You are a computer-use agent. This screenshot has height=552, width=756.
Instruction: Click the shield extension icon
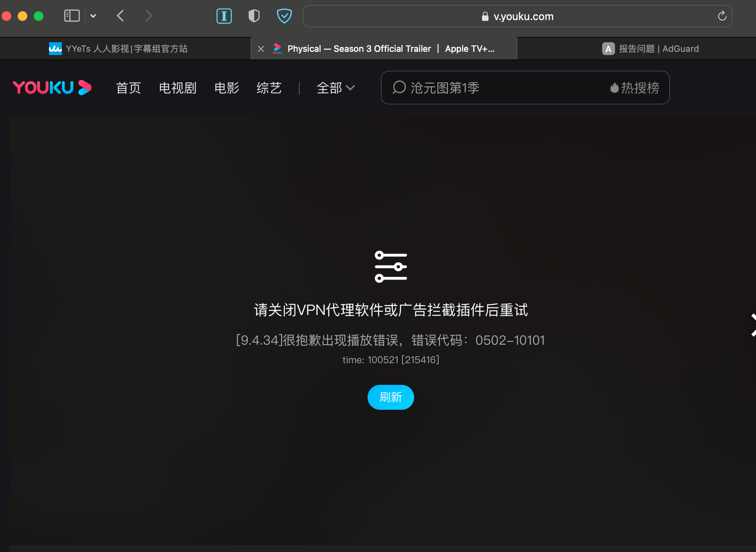pos(254,16)
